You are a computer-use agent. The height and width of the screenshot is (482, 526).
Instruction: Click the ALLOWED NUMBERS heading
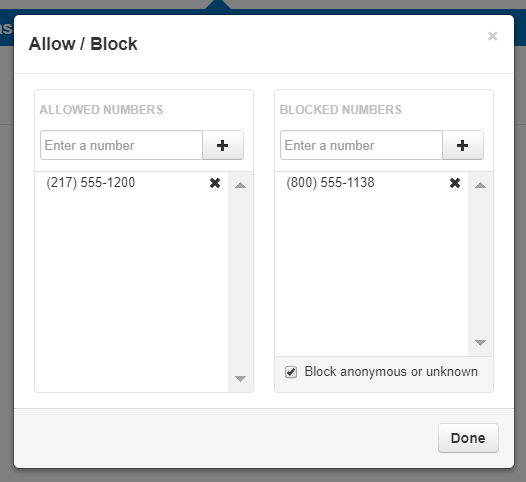pyautogui.click(x=101, y=110)
